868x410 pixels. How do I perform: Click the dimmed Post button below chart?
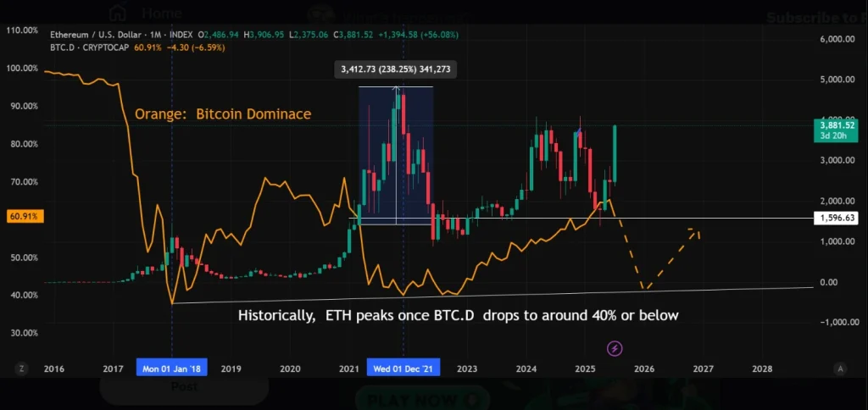point(184,387)
